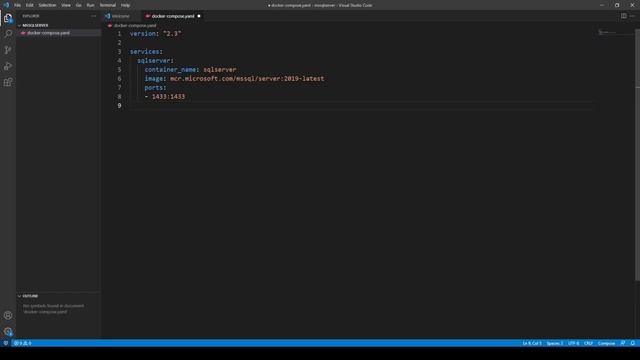The height and width of the screenshot is (360, 640).
Task: Open the Source Control view
Action: 8,50
